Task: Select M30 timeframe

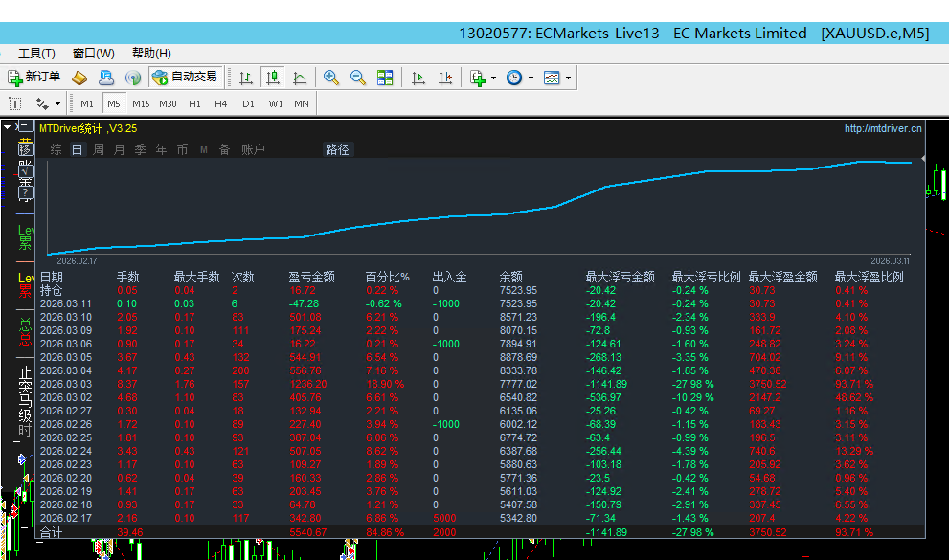Action: [x=168, y=104]
